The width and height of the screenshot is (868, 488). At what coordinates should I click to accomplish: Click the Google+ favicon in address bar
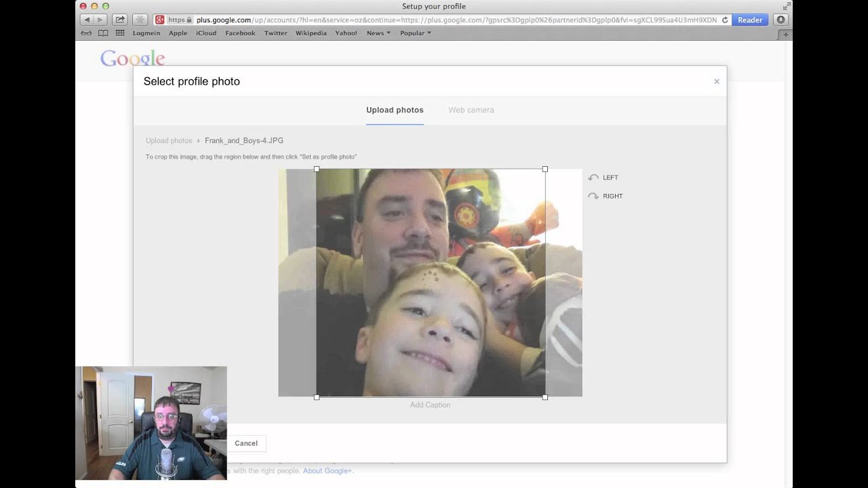click(159, 20)
